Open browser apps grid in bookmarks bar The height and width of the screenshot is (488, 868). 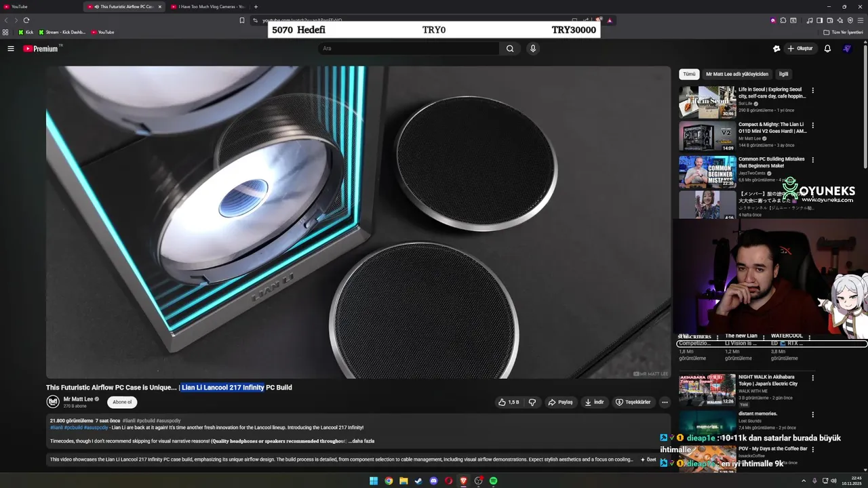click(6, 32)
